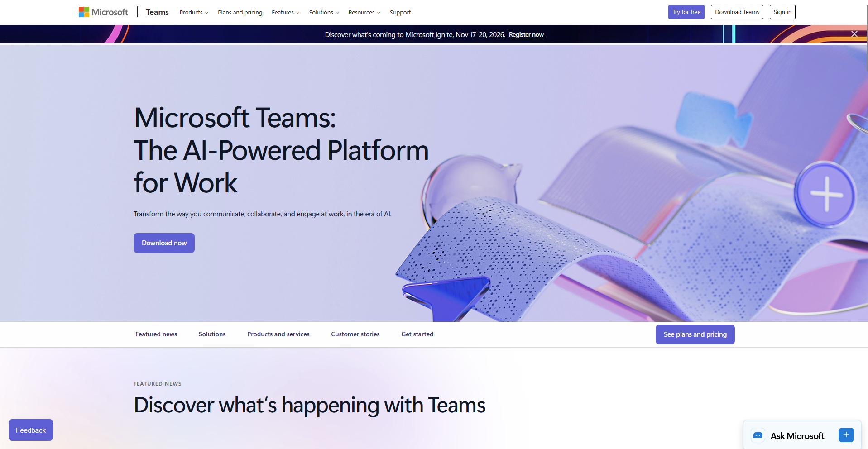Screen dimensions: 868x449
Task: Close the Ignite announcement banner
Action: click(x=854, y=34)
